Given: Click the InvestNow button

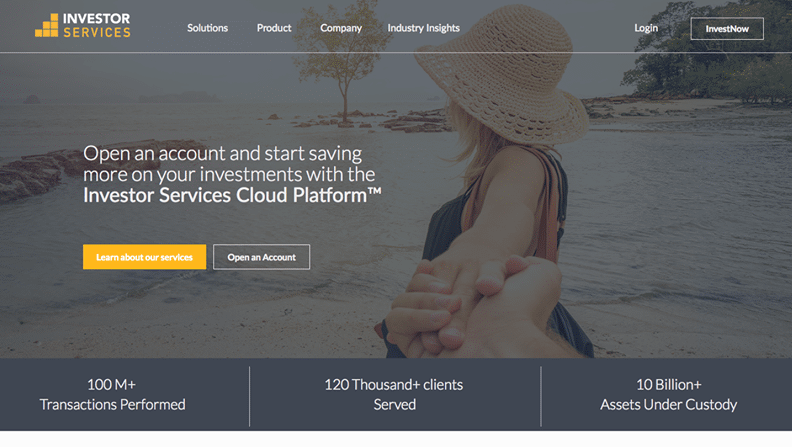Looking at the screenshot, I should click(x=727, y=29).
